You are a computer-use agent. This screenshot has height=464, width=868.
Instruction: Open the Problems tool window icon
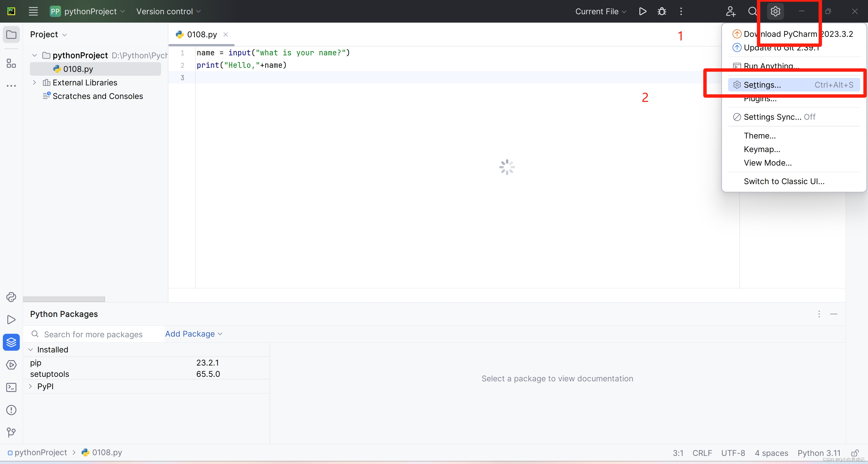[x=11, y=410]
